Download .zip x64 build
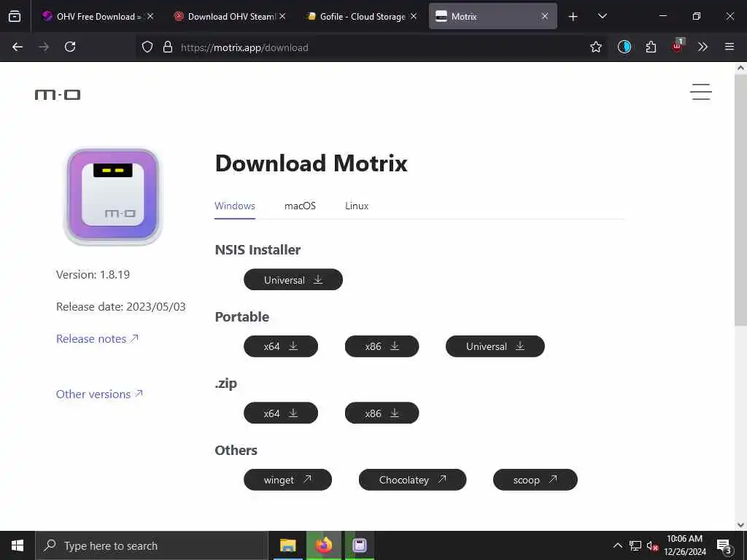This screenshot has height=560, width=747. tap(281, 413)
